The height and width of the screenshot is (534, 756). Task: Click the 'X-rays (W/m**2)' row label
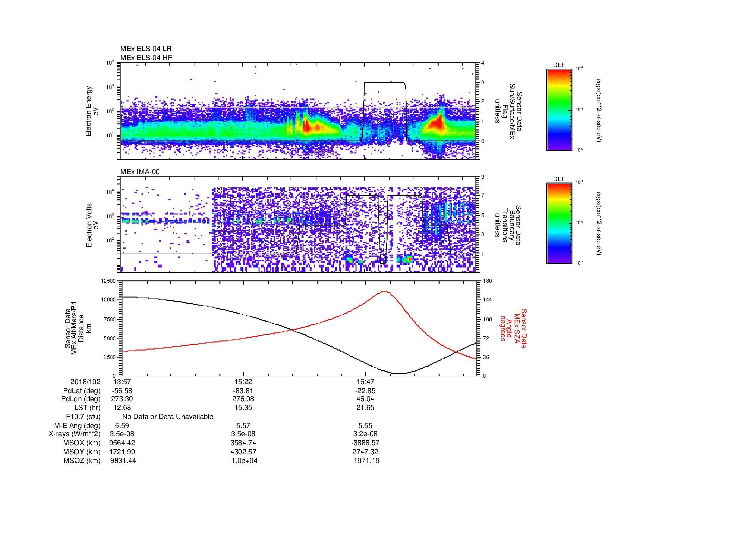(x=75, y=434)
